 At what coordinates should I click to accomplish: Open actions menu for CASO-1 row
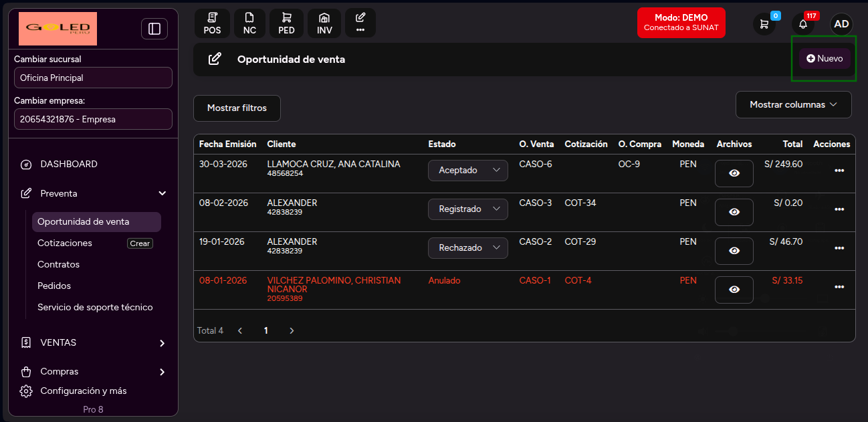pyautogui.click(x=839, y=287)
